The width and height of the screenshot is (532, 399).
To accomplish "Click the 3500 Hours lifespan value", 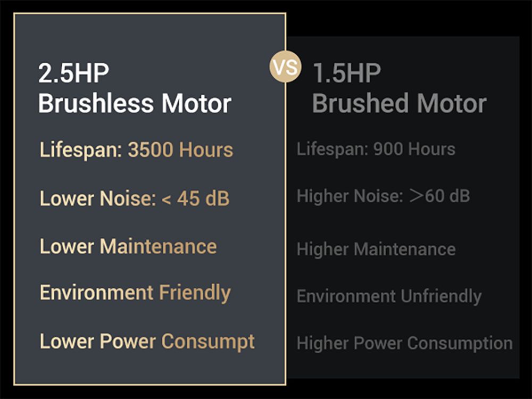I will pyautogui.click(x=180, y=150).
